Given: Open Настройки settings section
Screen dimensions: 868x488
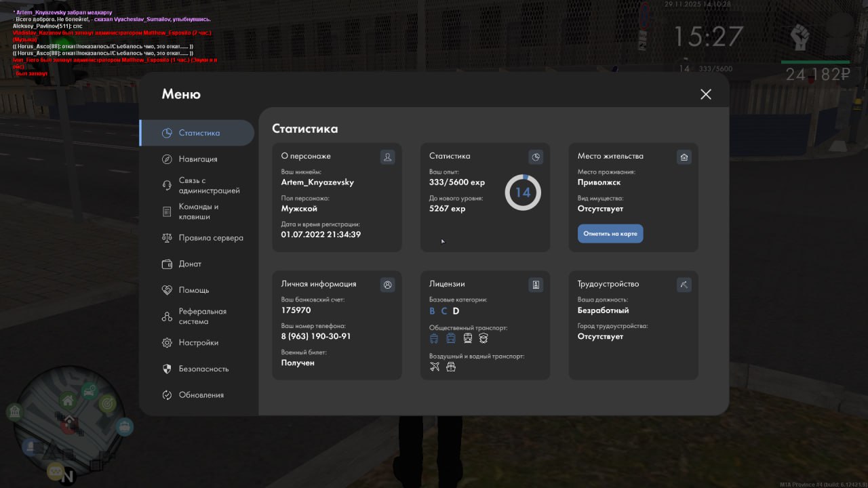Looking at the screenshot, I should point(197,343).
